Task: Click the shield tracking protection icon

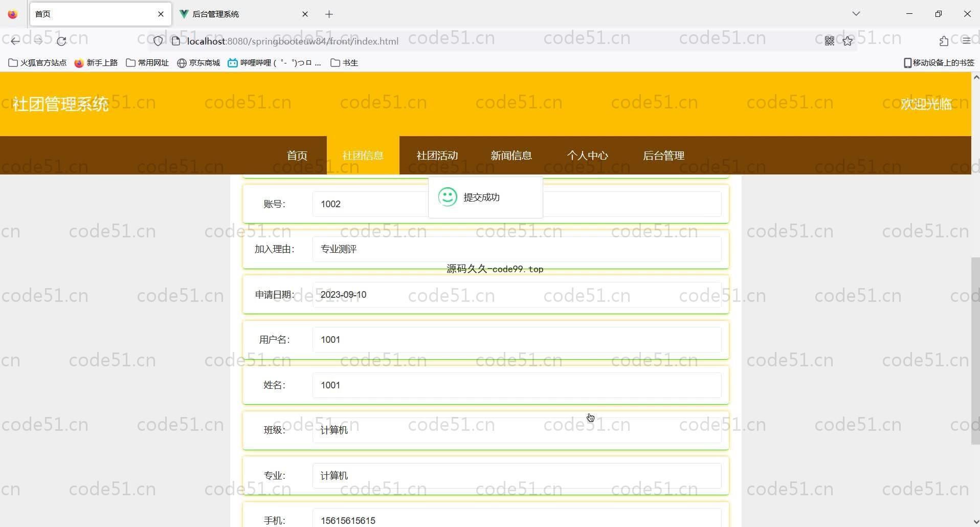Action: (158, 41)
